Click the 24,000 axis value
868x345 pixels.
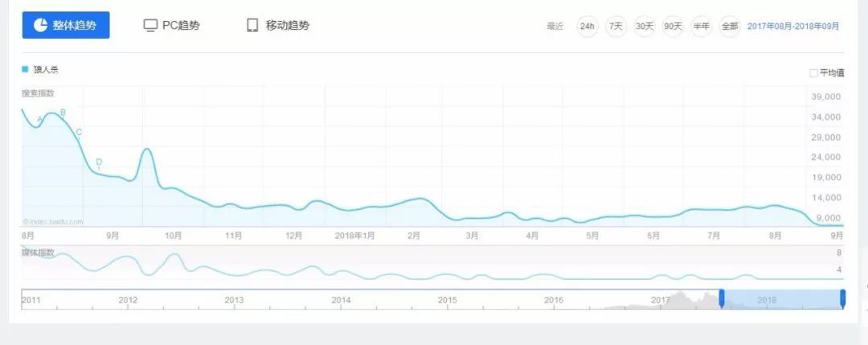(825, 158)
